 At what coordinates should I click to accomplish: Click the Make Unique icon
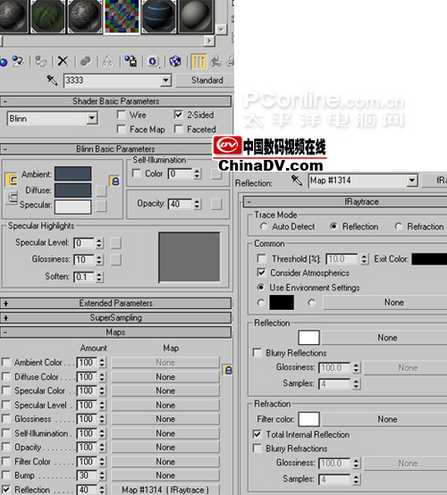pos(107,61)
